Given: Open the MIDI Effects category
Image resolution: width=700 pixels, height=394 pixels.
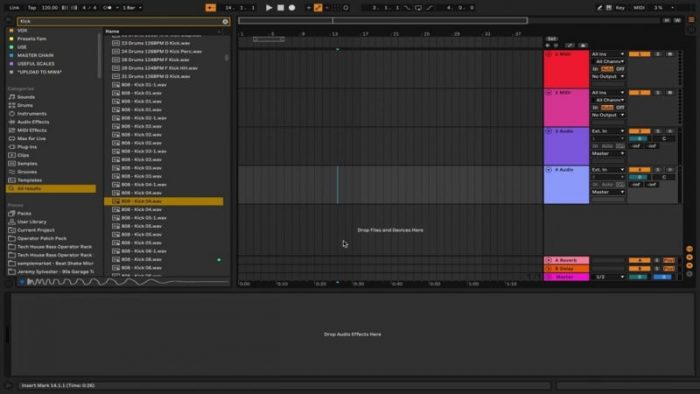Looking at the screenshot, I should (x=32, y=130).
